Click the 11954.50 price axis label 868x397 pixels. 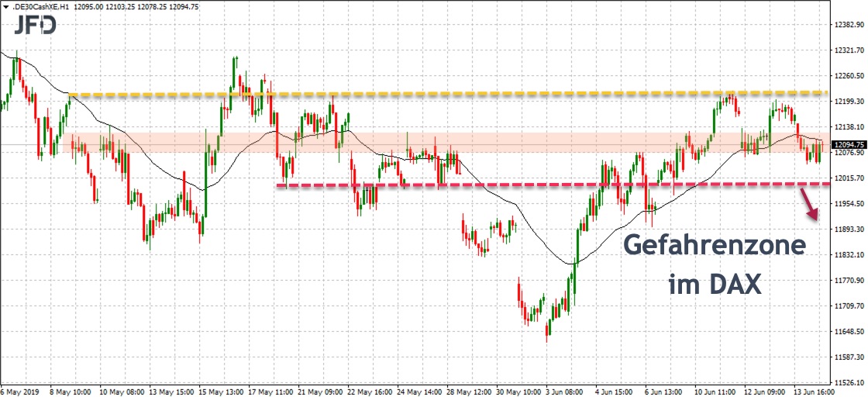pyautogui.click(x=849, y=204)
